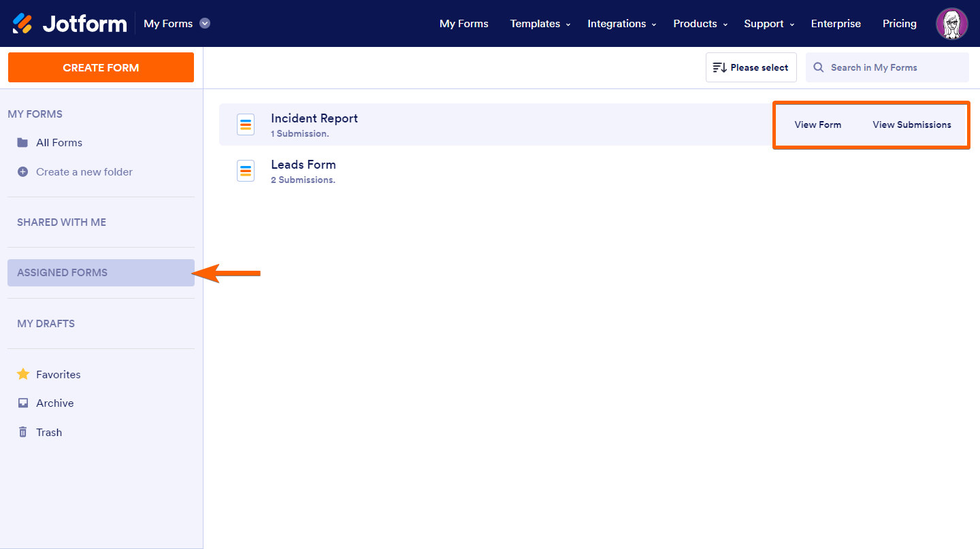Click the Leads Form icon
Viewport: 980px width, 549px height.
[x=246, y=171]
